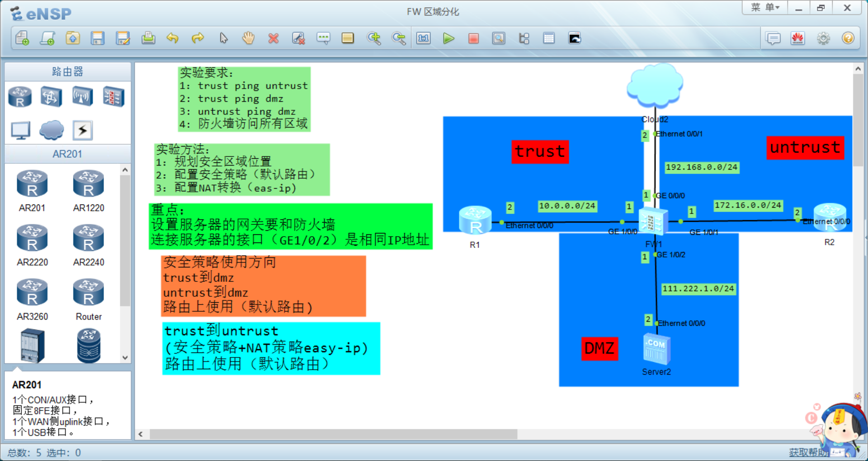The width and height of the screenshot is (868, 461).
Task: Zoom in on the canvas
Action: click(374, 38)
